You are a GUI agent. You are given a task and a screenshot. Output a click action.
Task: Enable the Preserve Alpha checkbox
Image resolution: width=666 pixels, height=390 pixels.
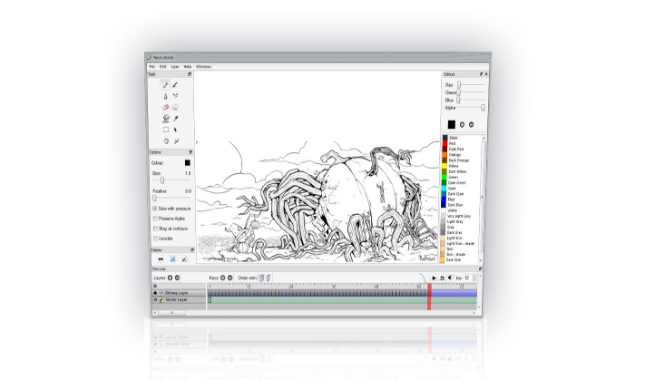pyautogui.click(x=155, y=218)
